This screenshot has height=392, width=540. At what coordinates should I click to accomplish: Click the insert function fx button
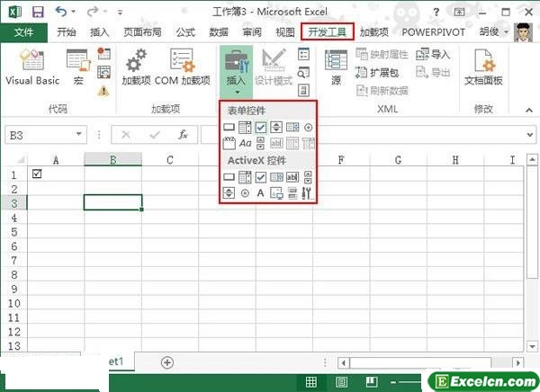[x=183, y=134]
